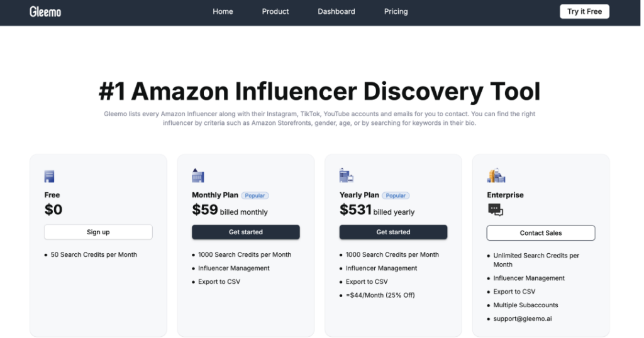Screen dimensions: 644x338
Task: Click the Amazon Influencer Discovery Tool heading
Action: [x=319, y=91]
